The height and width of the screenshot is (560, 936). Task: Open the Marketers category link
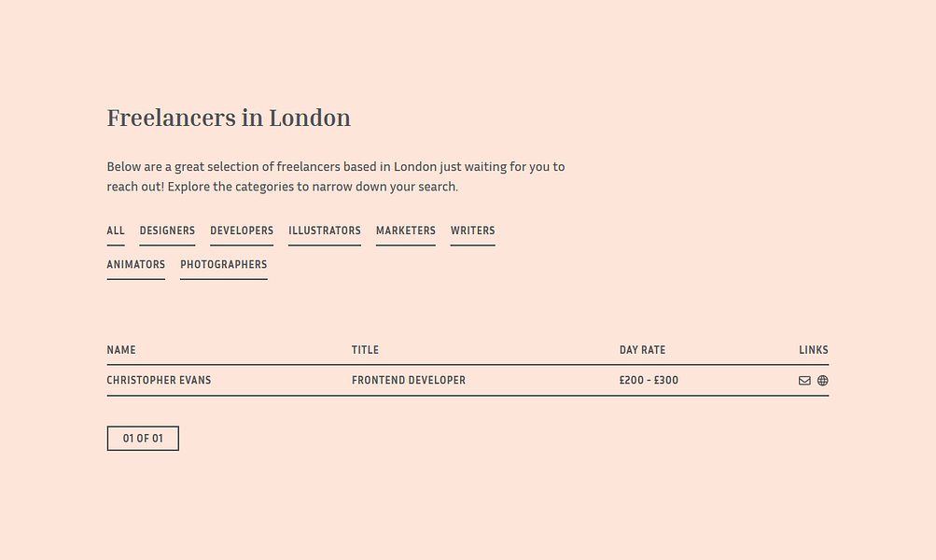pos(405,231)
